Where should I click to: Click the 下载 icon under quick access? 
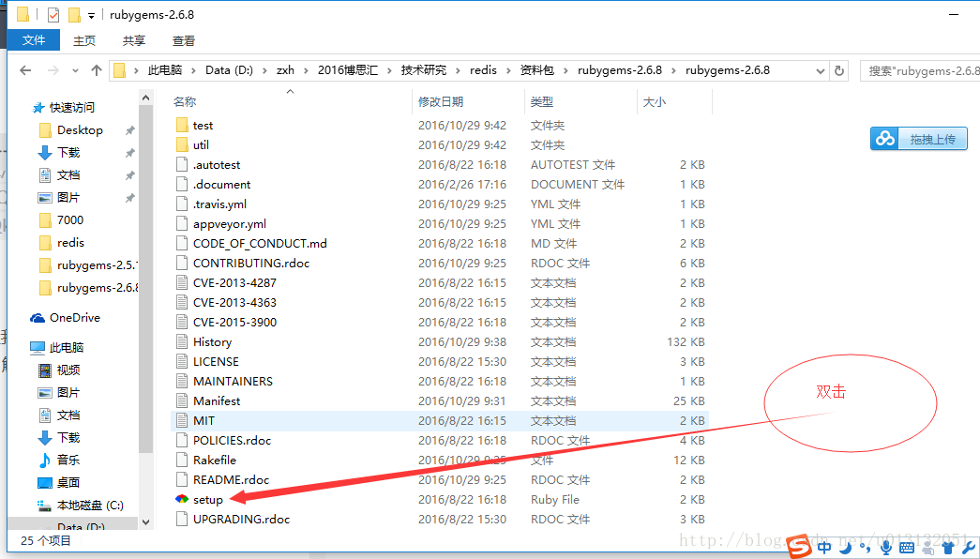45,153
